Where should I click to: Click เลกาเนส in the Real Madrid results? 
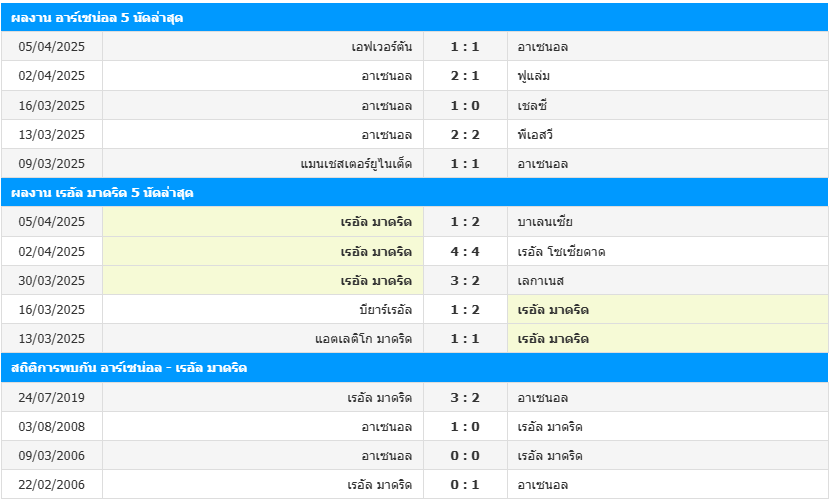541,281
